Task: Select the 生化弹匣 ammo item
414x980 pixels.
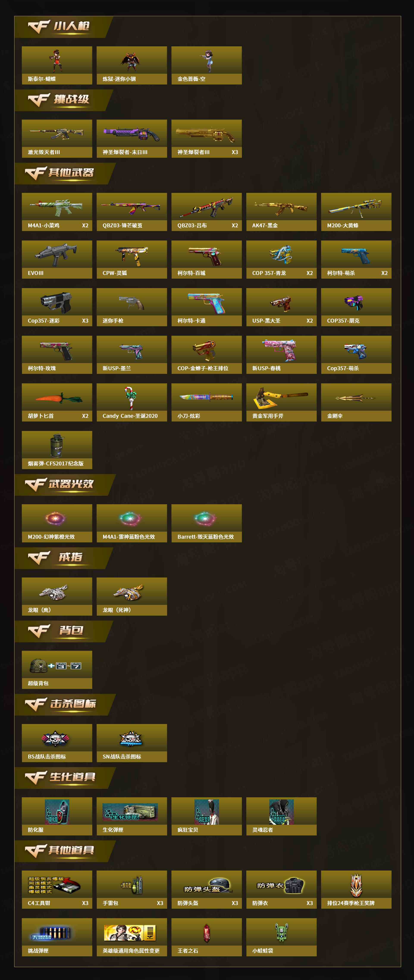Action: pos(132,816)
